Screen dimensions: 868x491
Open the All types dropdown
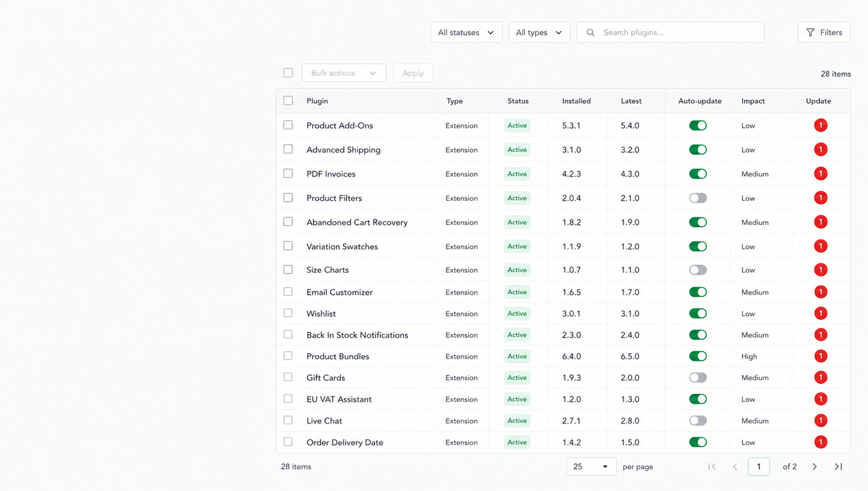click(x=539, y=32)
